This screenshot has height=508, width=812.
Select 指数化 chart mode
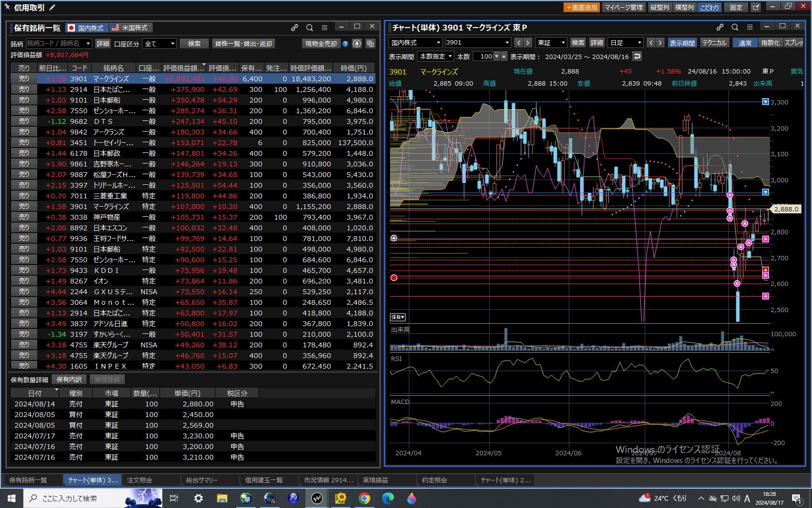pos(770,43)
